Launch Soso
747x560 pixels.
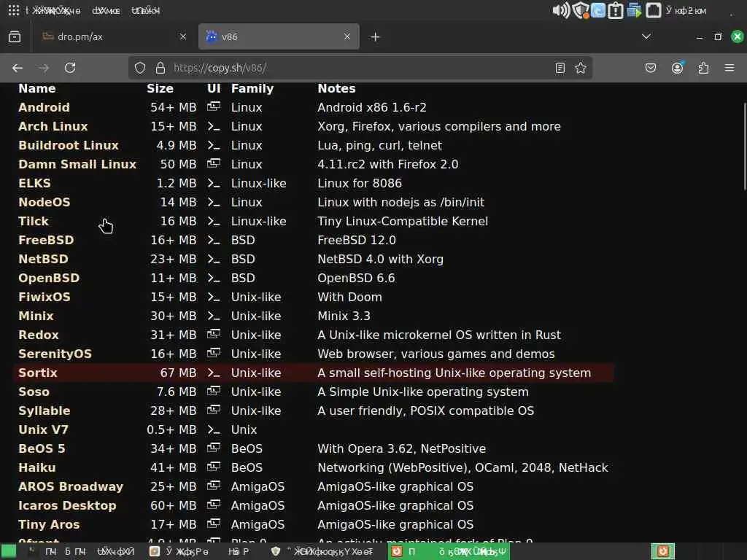pyautogui.click(x=34, y=392)
